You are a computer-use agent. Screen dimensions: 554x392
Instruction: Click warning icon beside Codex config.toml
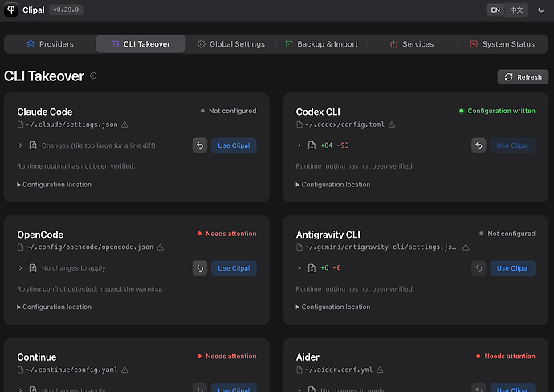point(392,125)
